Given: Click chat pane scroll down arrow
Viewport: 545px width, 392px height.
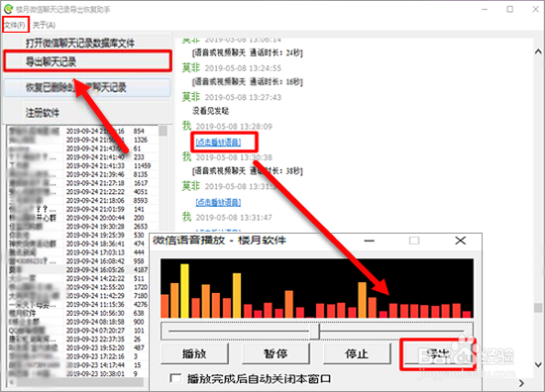Looking at the screenshot, I should pyautogui.click(x=538, y=364).
